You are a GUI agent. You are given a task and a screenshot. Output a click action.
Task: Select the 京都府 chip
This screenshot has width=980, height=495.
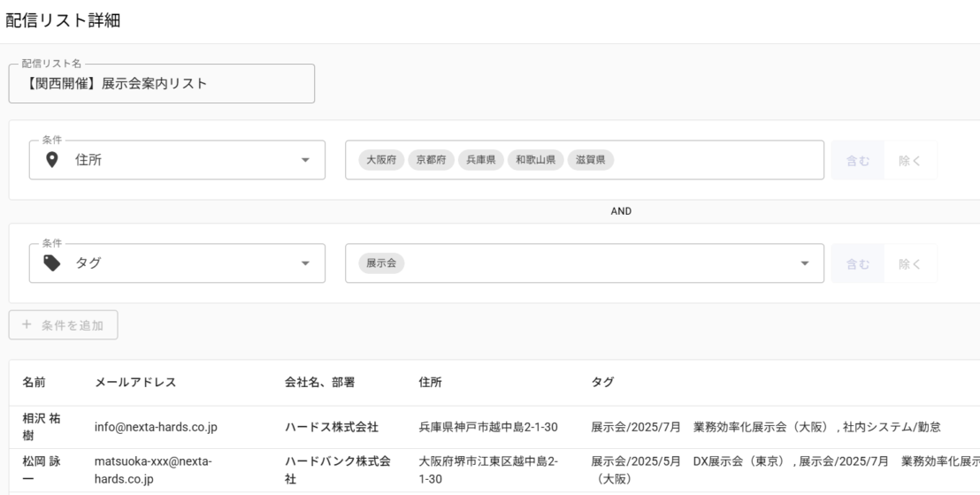click(433, 160)
